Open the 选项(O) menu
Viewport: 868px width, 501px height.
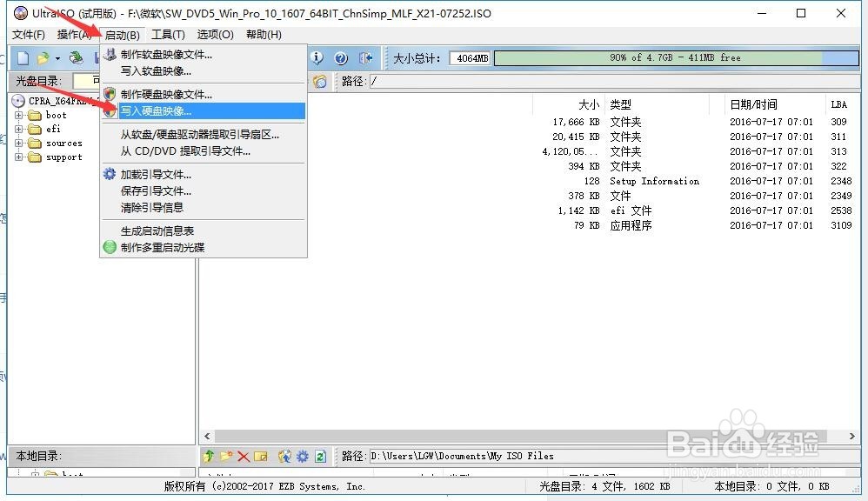216,35
